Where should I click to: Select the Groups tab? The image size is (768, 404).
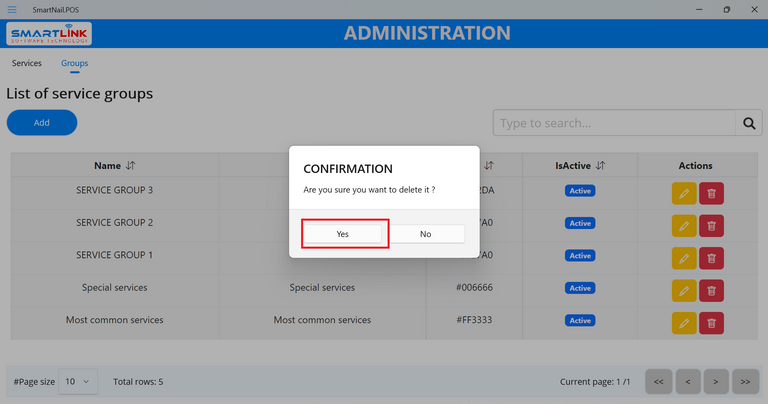pyautogui.click(x=74, y=63)
